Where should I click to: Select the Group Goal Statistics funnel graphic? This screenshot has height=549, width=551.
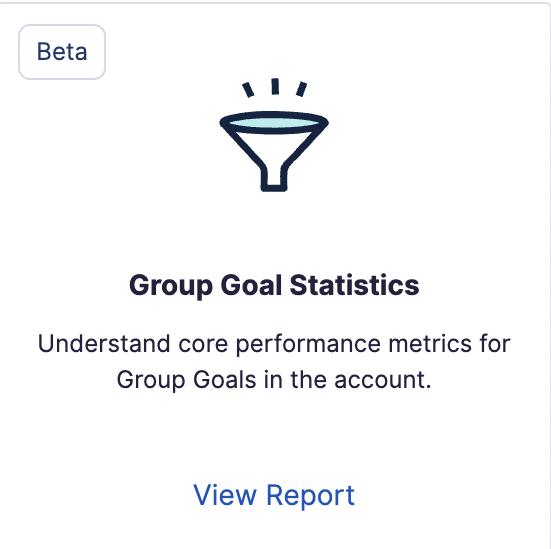[x=274, y=135]
